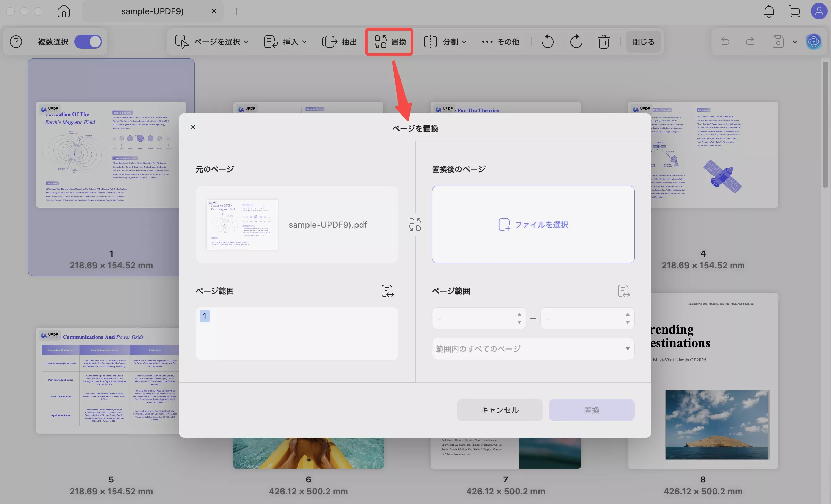
Task: Open the その他 menu
Action: point(500,42)
